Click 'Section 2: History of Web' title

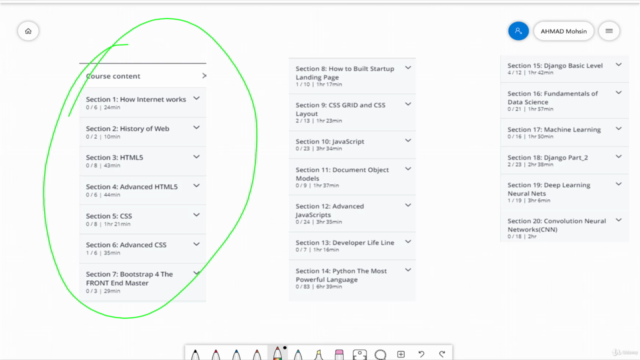click(127, 129)
